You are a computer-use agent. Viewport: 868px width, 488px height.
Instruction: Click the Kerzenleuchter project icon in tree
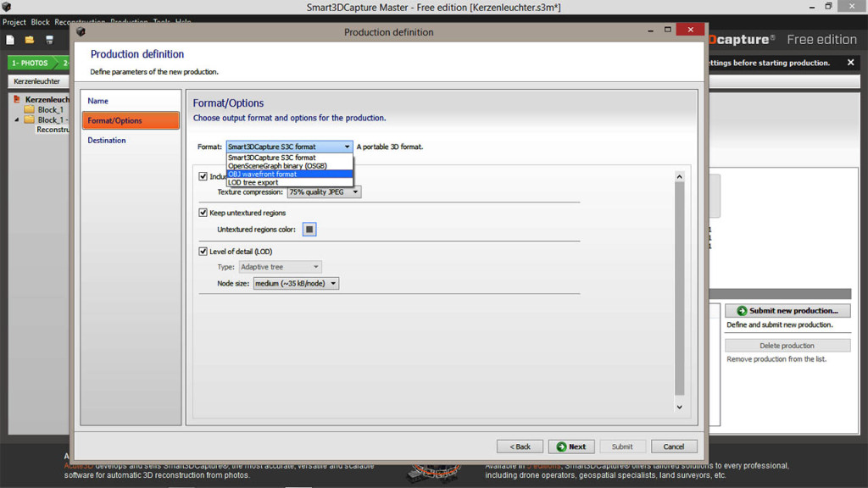click(x=17, y=100)
